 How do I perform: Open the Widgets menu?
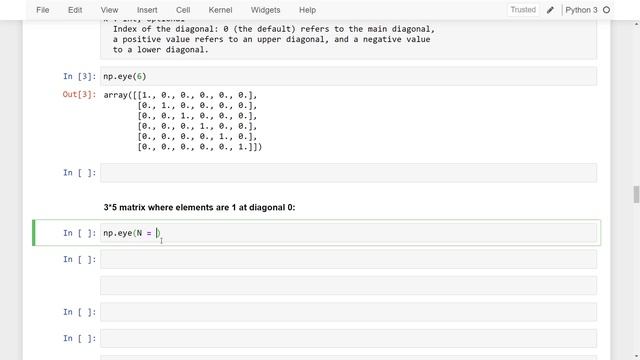[265, 10]
